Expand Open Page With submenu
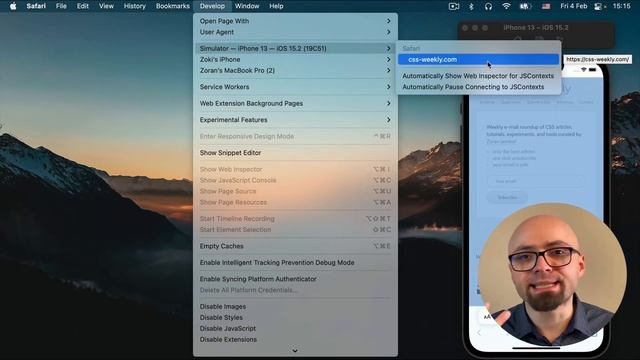This screenshot has height=360, width=640. pyautogui.click(x=295, y=21)
